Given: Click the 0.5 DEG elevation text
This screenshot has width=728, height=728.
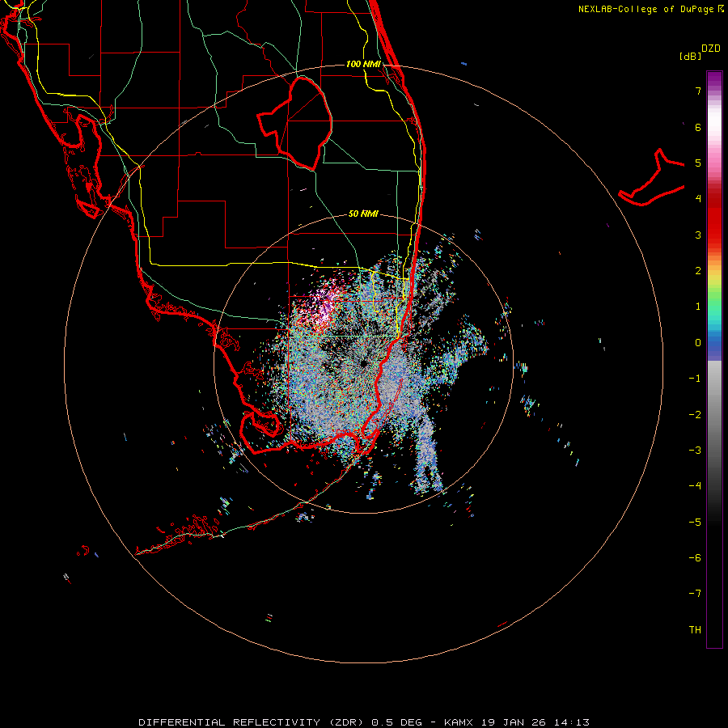Looking at the screenshot, I should point(397,722).
